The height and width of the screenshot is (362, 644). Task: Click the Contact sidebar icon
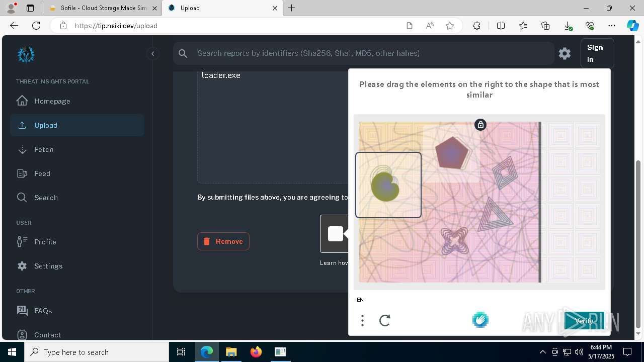click(22, 334)
